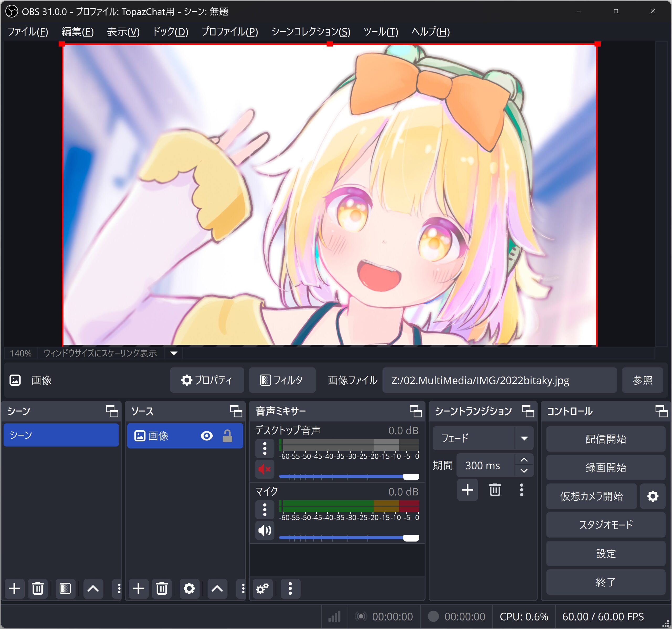Viewport: 672px width, 629px height.
Task: Undock the コントロール panel
Action: pyautogui.click(x=661, y=411)
